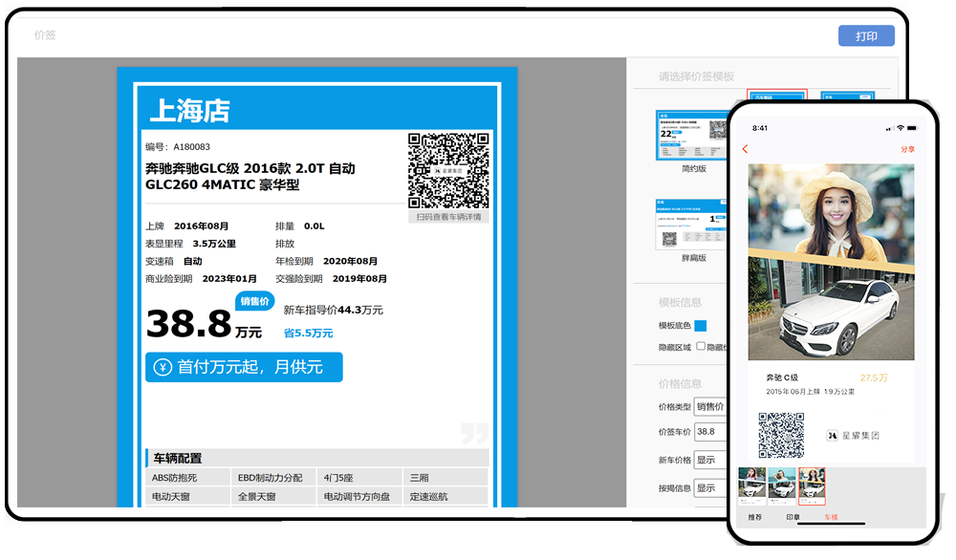Switch to the 印章 tab on the phone
Viewport: 956px width, 560px height.
793,517
